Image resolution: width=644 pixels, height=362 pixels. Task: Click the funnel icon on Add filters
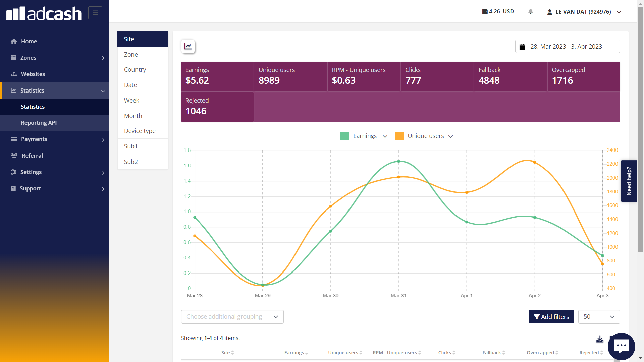(x=537, y=317)
